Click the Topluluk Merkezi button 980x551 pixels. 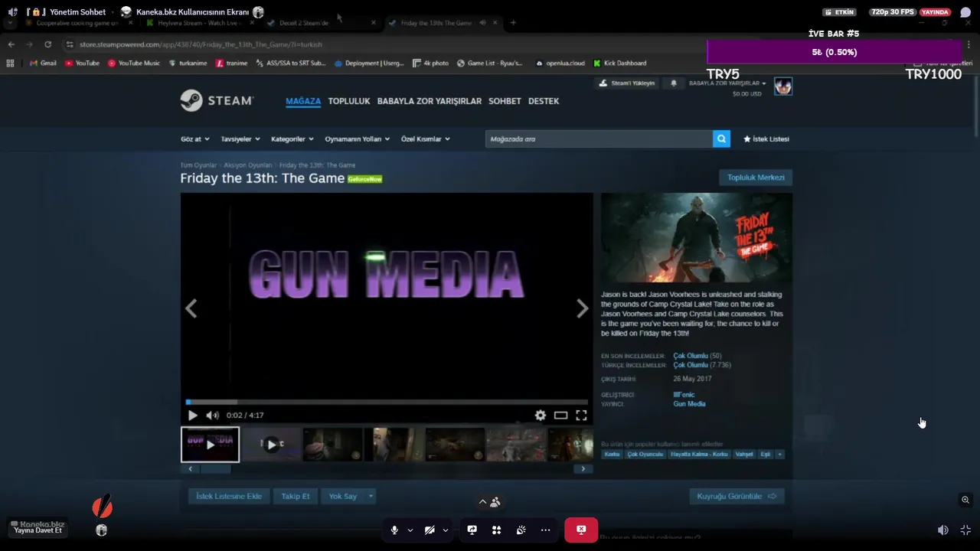point(756,178)
